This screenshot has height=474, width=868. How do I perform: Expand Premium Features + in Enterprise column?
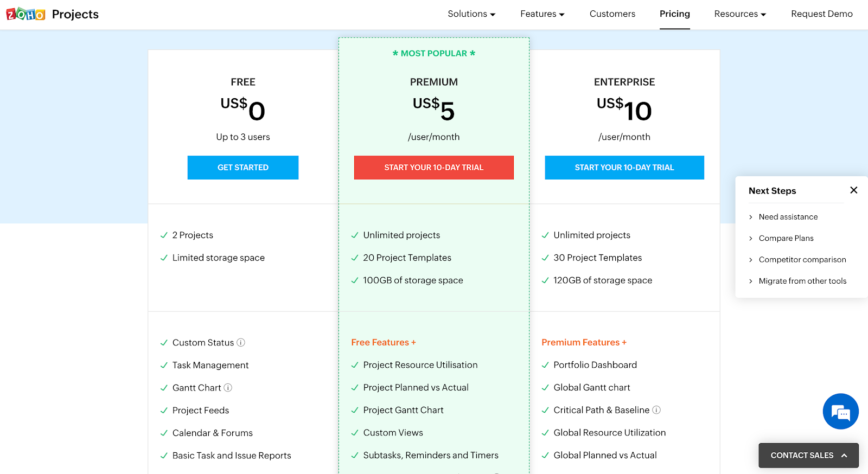point(584,342)
